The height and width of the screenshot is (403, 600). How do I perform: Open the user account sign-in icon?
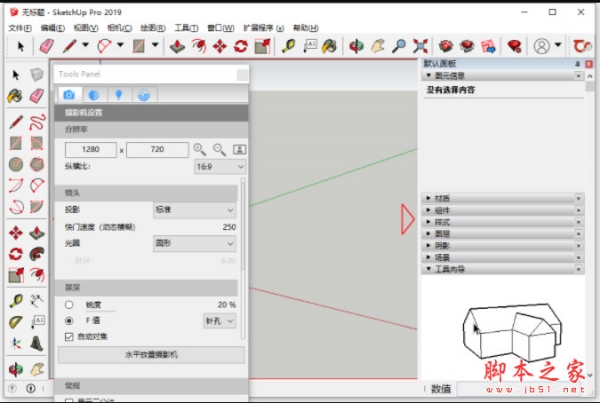coord(541,46)
